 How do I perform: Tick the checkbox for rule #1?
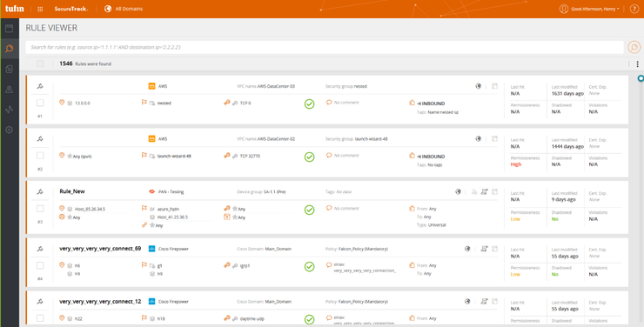(40, 103)
